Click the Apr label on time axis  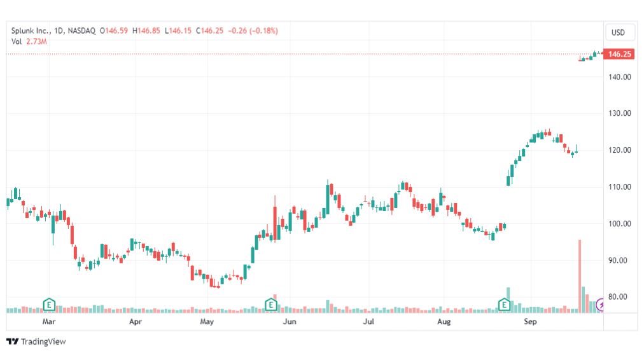pos(136,321)
